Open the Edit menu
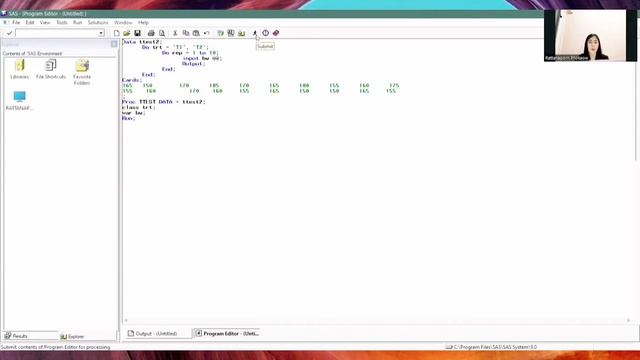The width and height of the screenshot is (640, 360). click(30, 22)
